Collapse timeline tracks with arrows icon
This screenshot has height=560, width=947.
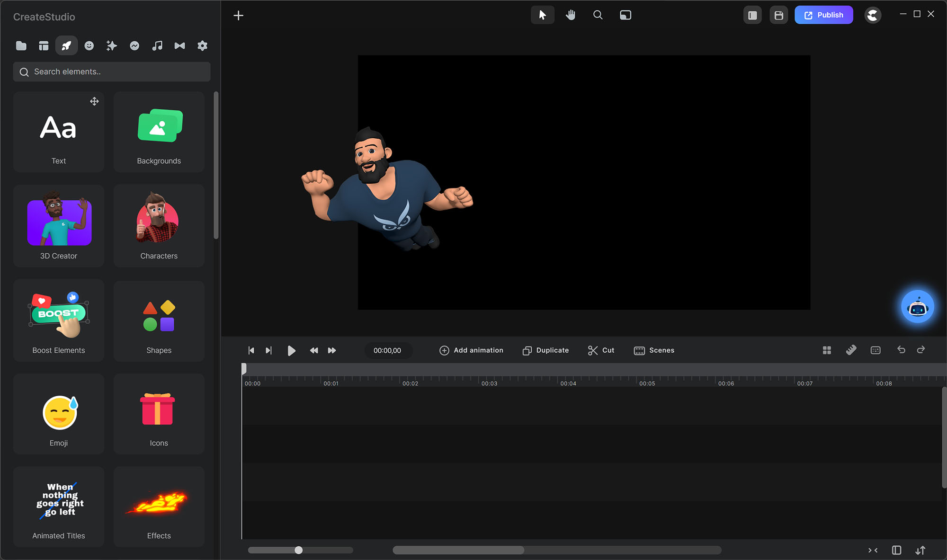(873, 550)
